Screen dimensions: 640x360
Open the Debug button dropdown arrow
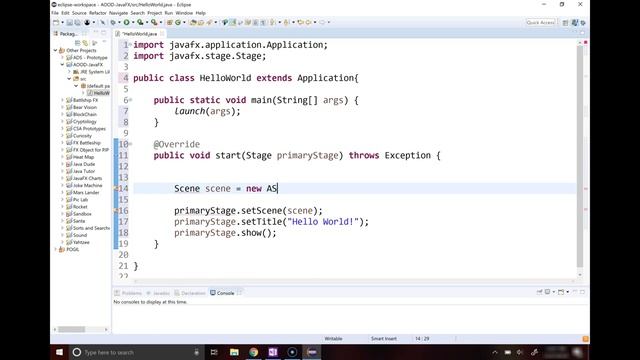click(119, 22)
